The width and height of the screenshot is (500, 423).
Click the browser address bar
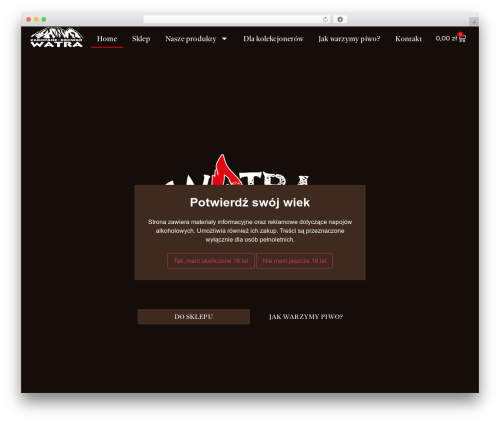coord(237,19)
